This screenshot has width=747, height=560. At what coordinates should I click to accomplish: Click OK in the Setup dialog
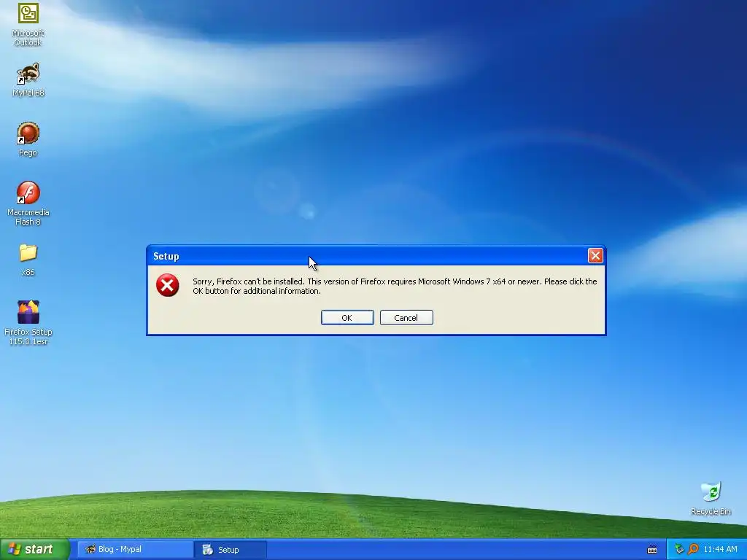[x=347, y=318]
